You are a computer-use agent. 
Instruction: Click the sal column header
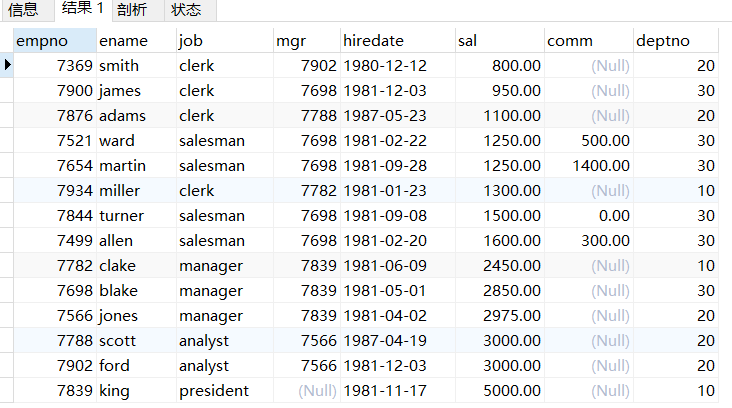point(498,41)
